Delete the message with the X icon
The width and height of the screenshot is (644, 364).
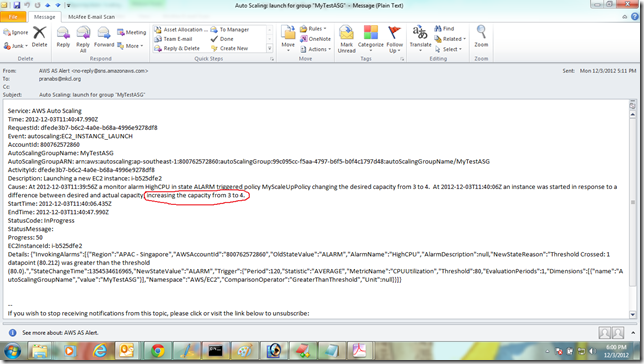39,37
